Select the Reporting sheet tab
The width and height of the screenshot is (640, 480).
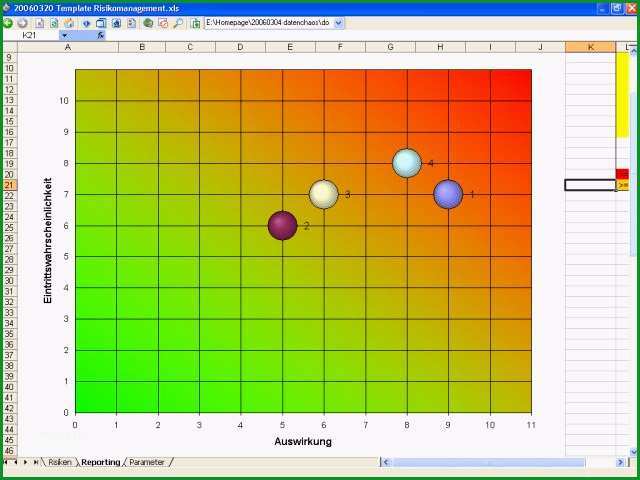coord(100,462)
